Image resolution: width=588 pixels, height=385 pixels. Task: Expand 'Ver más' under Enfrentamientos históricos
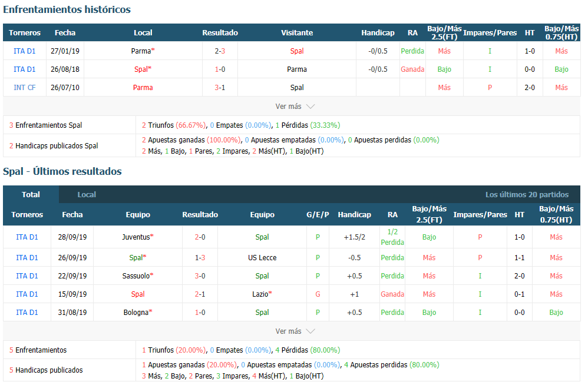tap(295, 107)
